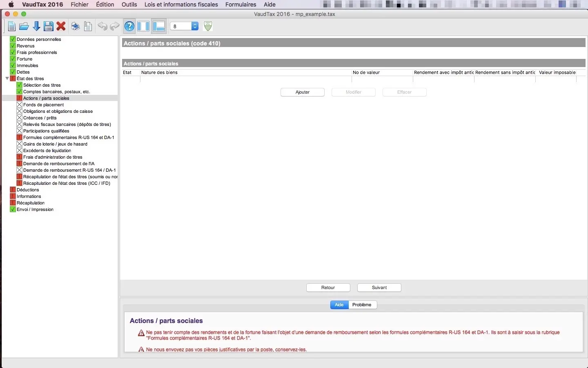Switch to the Problème tab
This screenshot has height=368, width=588.
(x=362, y=305)
